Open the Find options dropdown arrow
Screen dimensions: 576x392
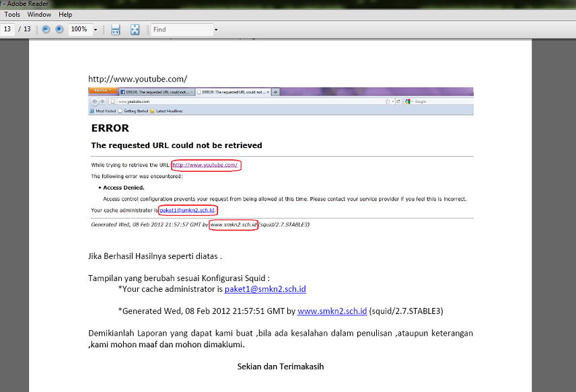click(x=216, y=29)
